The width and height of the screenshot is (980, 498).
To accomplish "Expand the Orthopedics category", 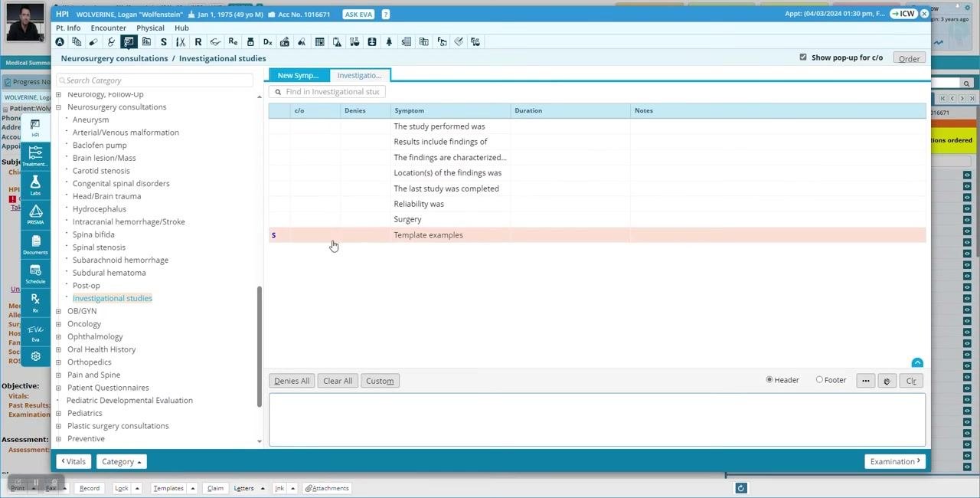I will pos(59,362).
